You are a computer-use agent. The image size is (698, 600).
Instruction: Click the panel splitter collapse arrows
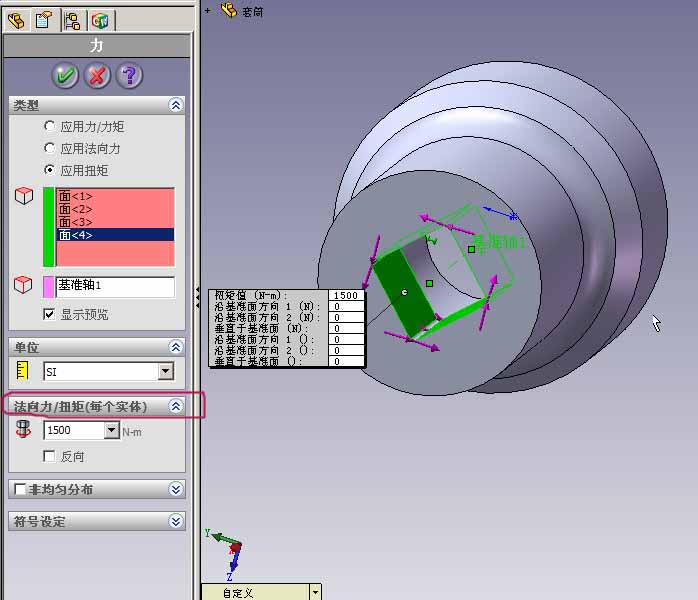pyautogui.click(x=197, y=298)
